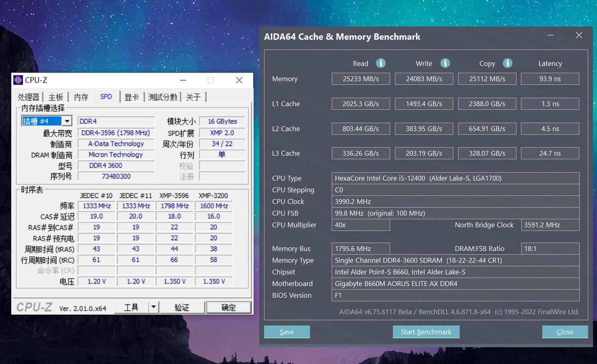
Task: Click the CPU Multiplier field showing 40x
Action: pyautogui.click(x=361, y=225)
